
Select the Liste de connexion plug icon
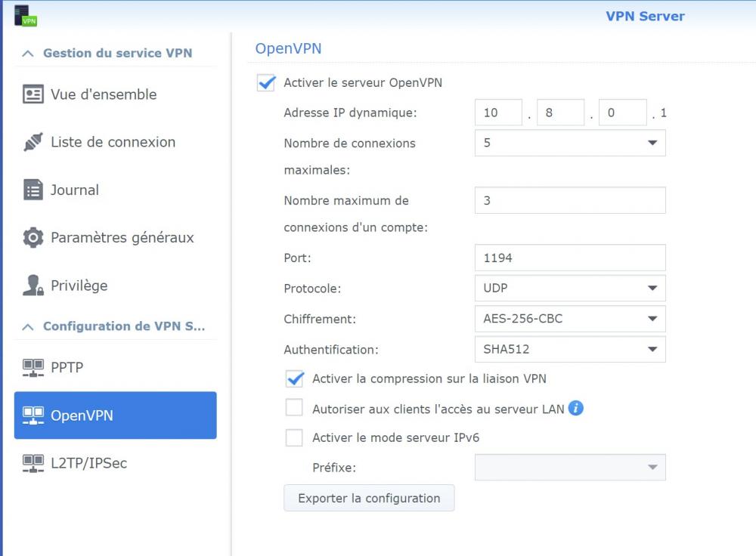click(33, 142)
